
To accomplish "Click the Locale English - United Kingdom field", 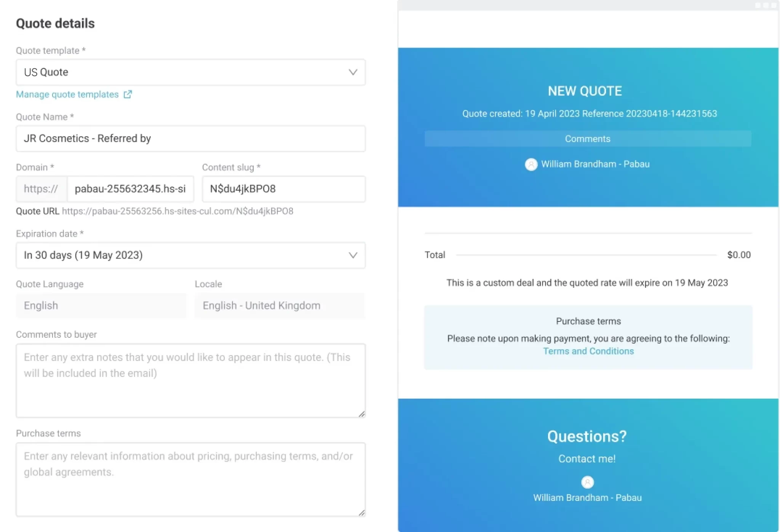I will pos(280,305).
